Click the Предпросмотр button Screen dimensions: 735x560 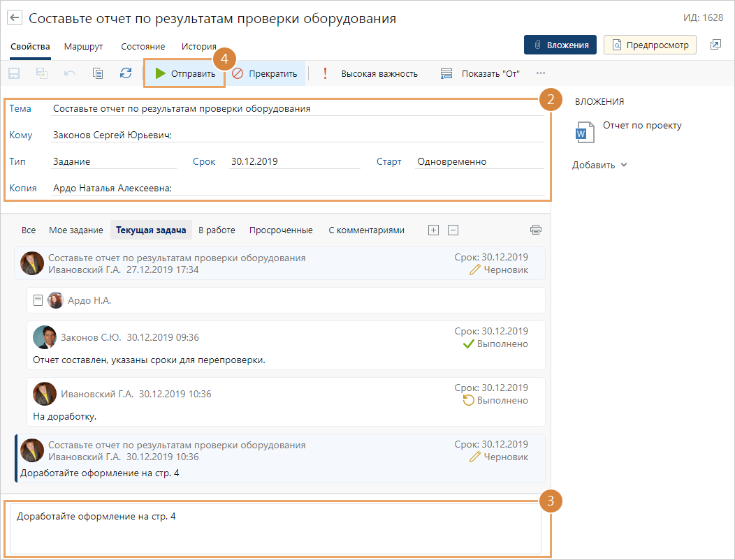point(650,45)
